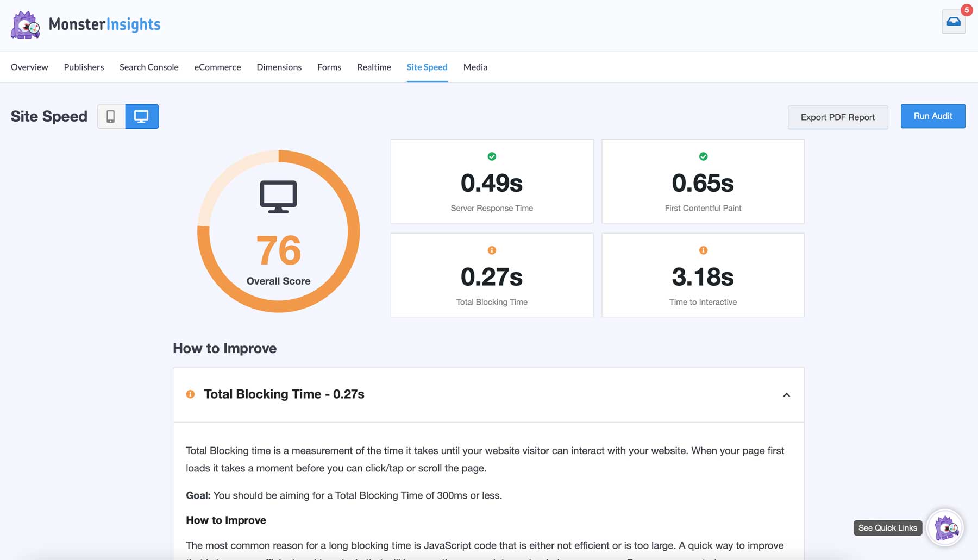Screen dimensions: 978x560
Task: Switch to the eCommerce tab
Action: click(217, 67)
